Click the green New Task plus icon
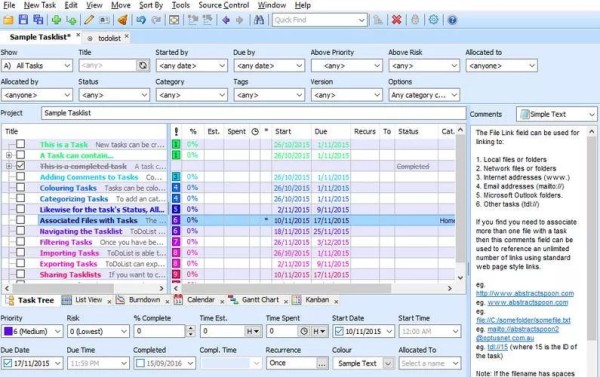600x377 pixels. tap(56, 20)
